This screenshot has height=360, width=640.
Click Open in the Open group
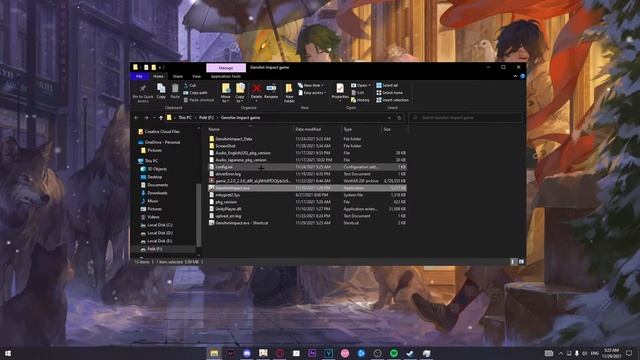click(x=361, y=85)
